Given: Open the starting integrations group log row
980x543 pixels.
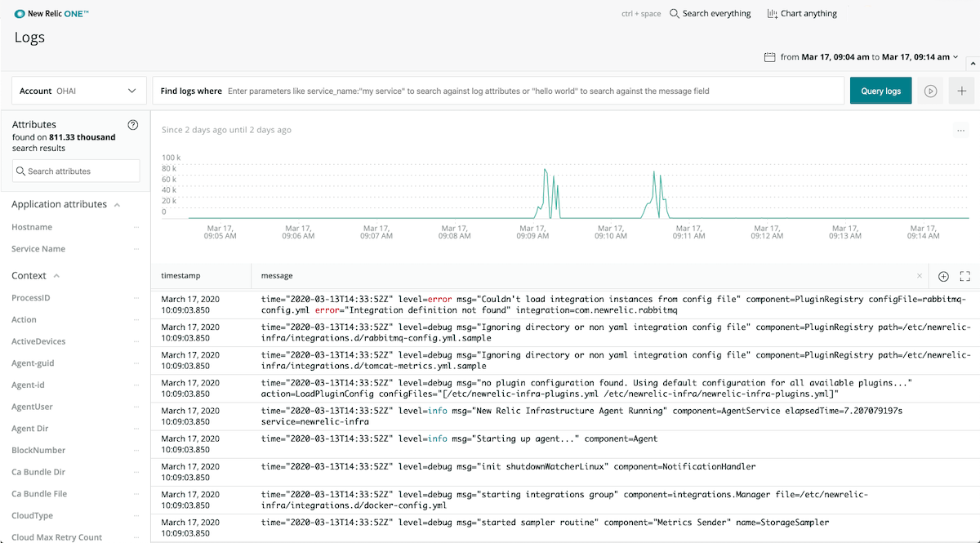Looking at the screenshot, I should 565,500.
